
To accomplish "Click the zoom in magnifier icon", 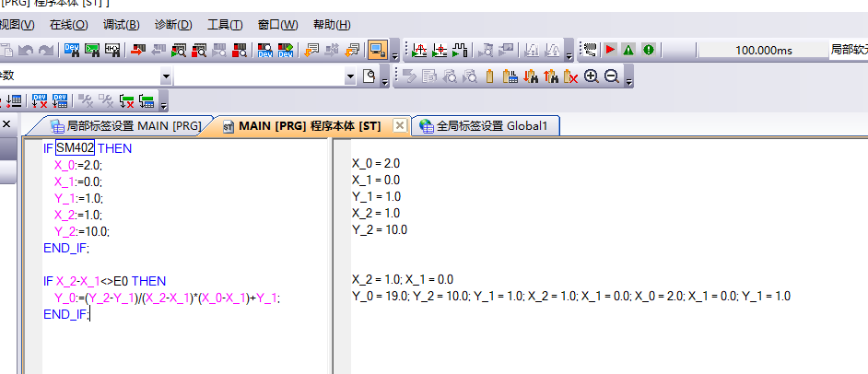I will 592,77.
